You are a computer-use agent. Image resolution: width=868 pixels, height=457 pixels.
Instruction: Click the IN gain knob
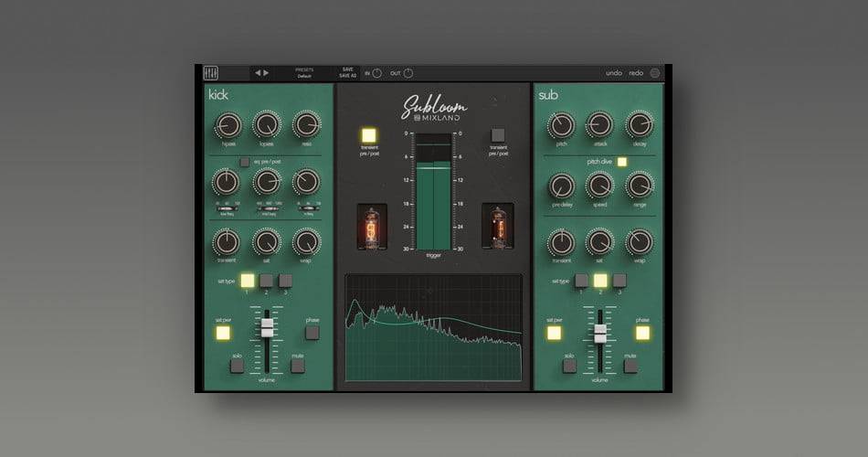click(377, 73)
